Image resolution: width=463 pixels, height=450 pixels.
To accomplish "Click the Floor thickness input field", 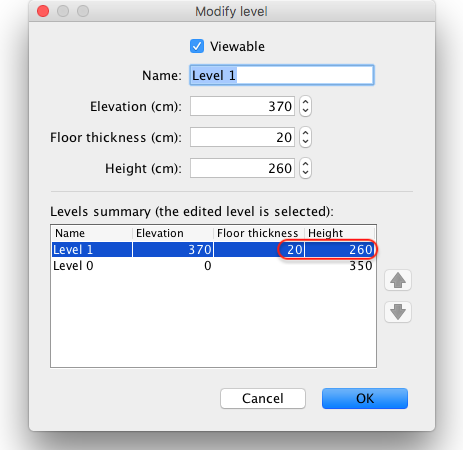I will click(x=242, y=137).
